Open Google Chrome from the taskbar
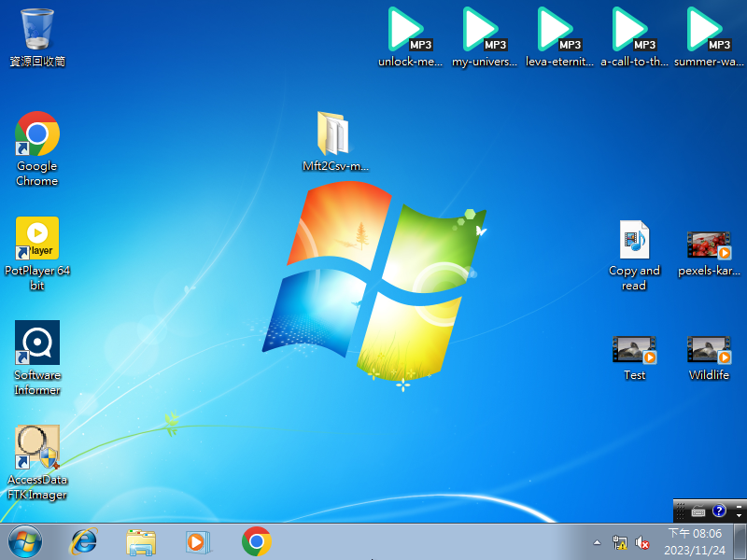747x560 pixels. [x=256, y=542]
